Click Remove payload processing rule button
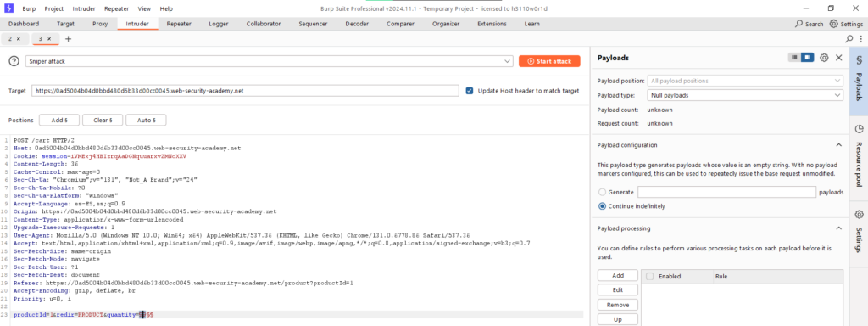Viewport: 868px width, 326px height. [x=618, y=305]
